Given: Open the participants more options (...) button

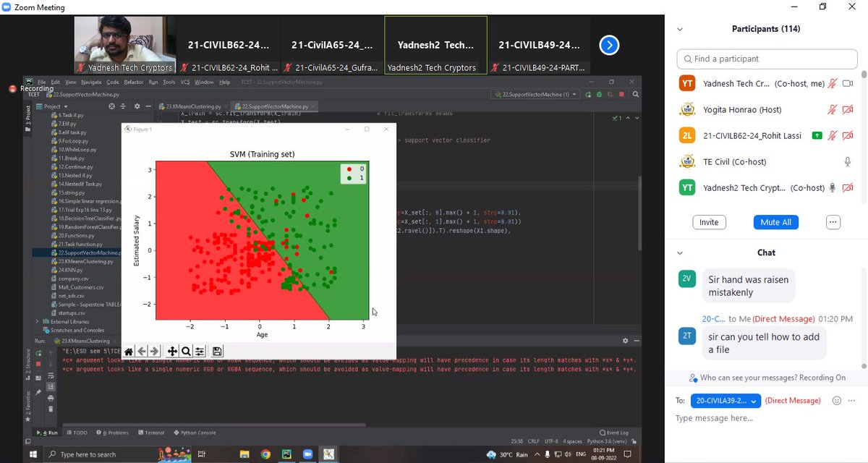Looking at the screenshot, I should [x=833, y=222].
